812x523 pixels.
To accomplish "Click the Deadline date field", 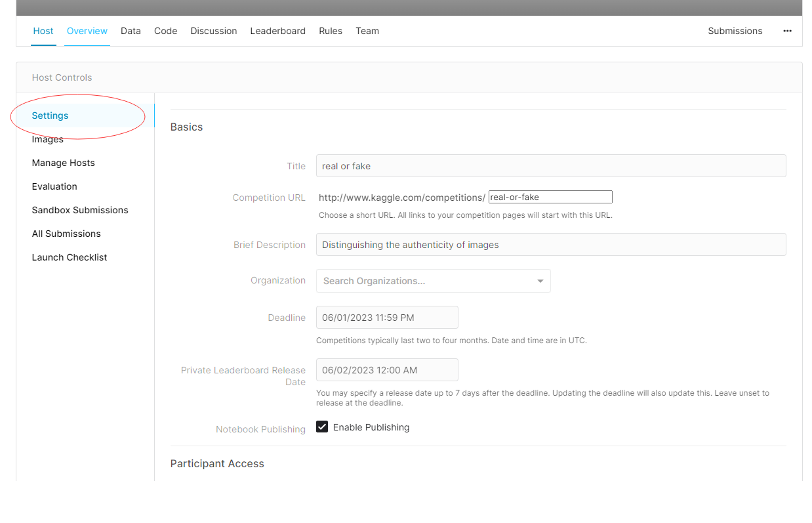I will click(x=387, y=318).
